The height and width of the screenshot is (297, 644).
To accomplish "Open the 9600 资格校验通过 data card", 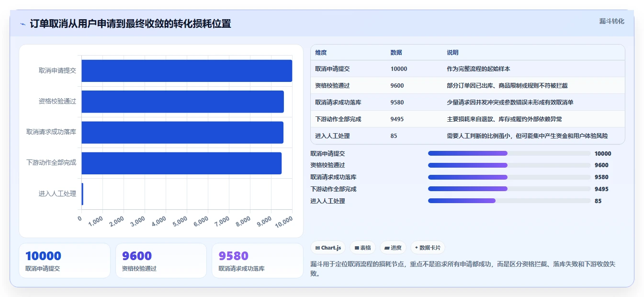I will pyautogui.click(x=161, y=261).
